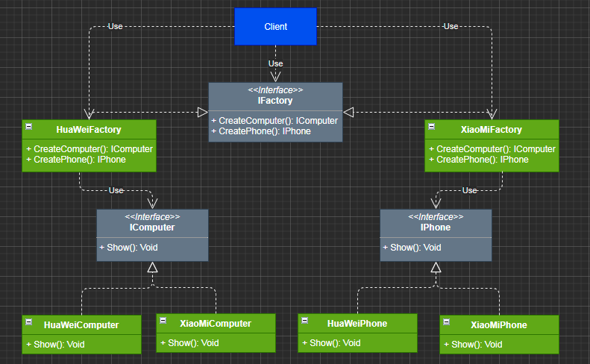Select CreateComputer() method in IFactory
This screenshot has height=364, width=590.
coord(274,120)
